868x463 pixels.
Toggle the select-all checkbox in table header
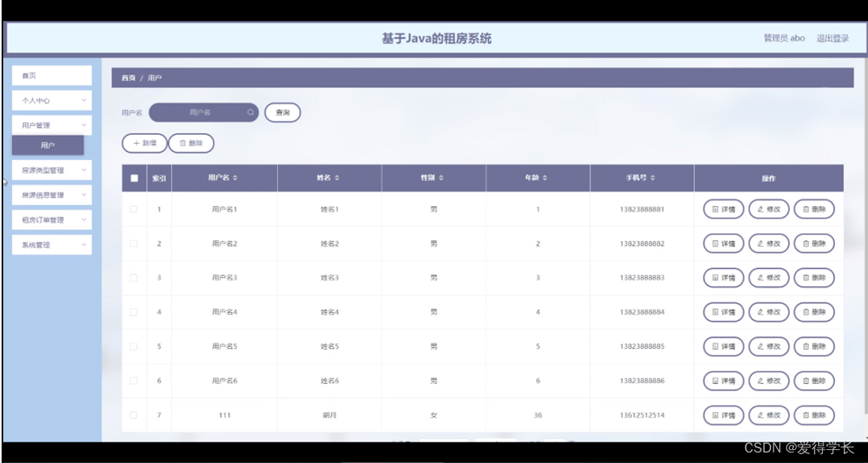pyautogui.click(x=134, y=178)
